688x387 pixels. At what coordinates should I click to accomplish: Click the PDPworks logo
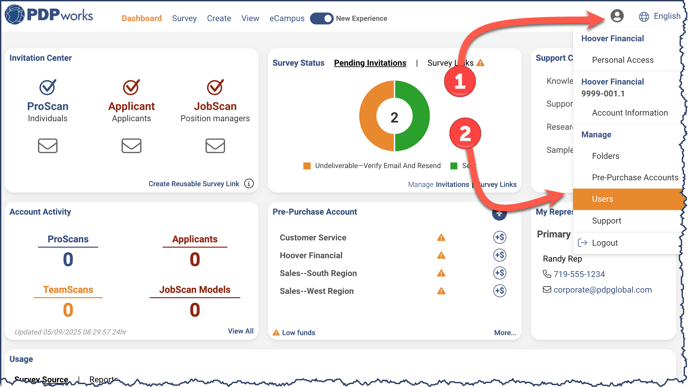[x=49, y=15]
